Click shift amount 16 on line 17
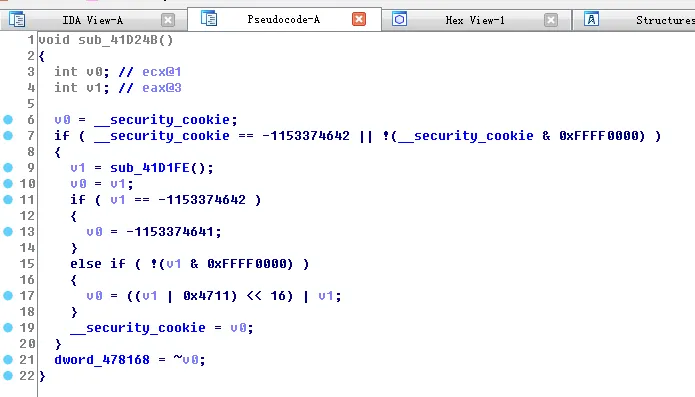 pos(278,296)
